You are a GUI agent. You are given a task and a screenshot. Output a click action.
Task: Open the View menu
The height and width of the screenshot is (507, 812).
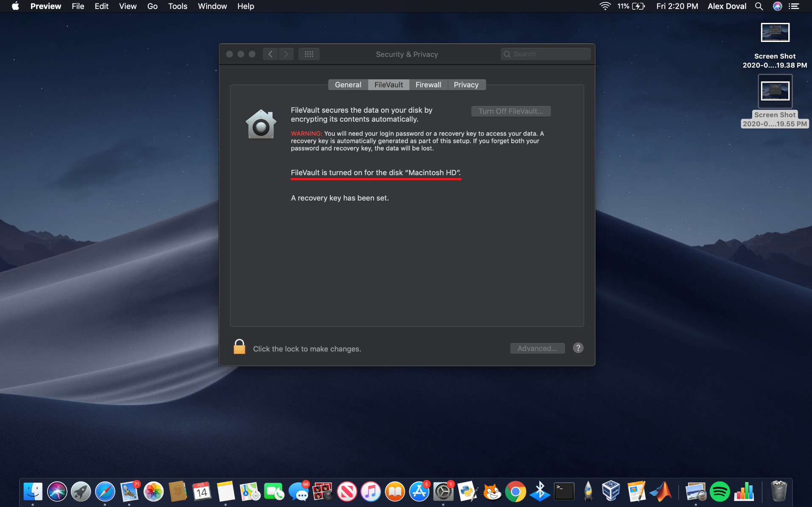coord(128,6)
